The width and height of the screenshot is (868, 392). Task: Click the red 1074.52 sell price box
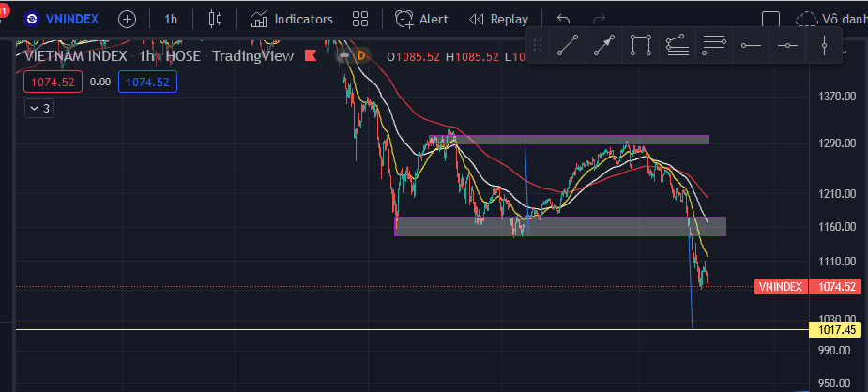click(53, 82)
